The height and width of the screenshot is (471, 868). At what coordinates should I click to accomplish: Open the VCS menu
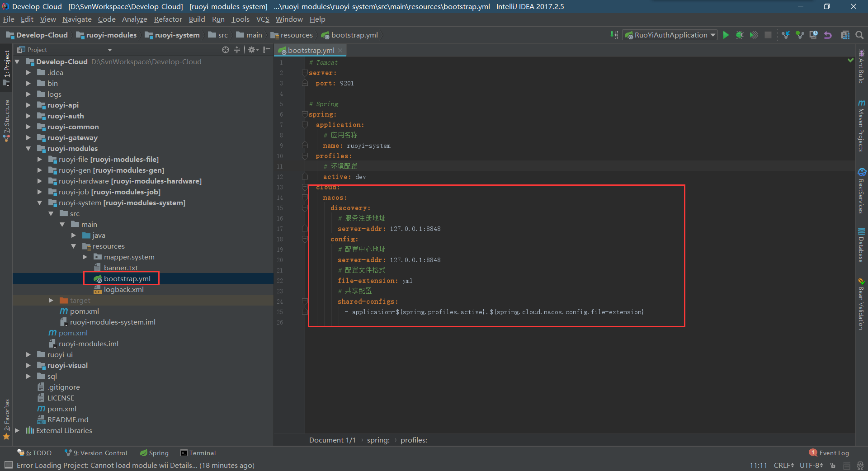[x=263, y=19]
